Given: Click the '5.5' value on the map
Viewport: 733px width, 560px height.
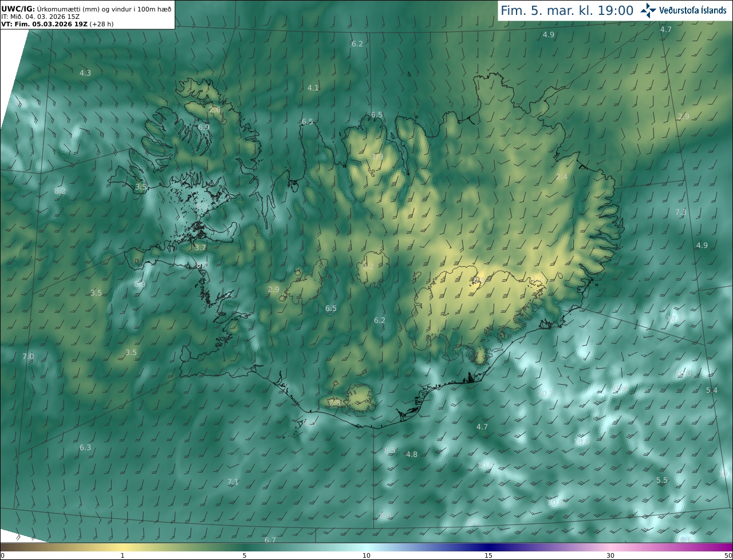Looking at the screenshot, I should (x=662, y=480).
